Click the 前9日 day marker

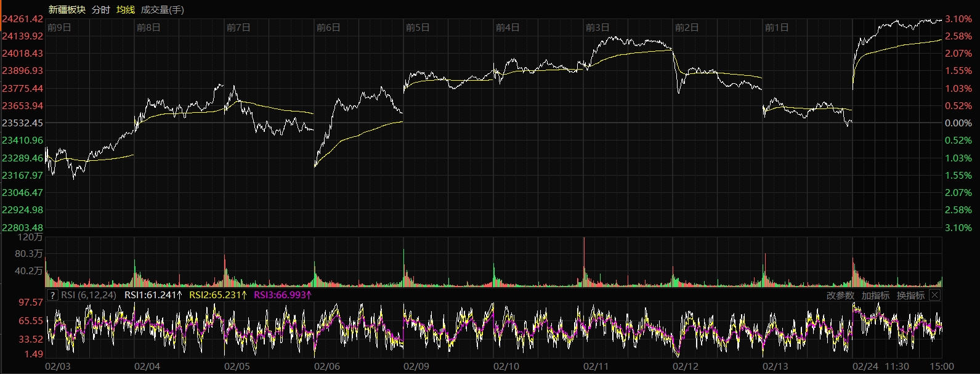pyautogui.click(x=59, y=28)
